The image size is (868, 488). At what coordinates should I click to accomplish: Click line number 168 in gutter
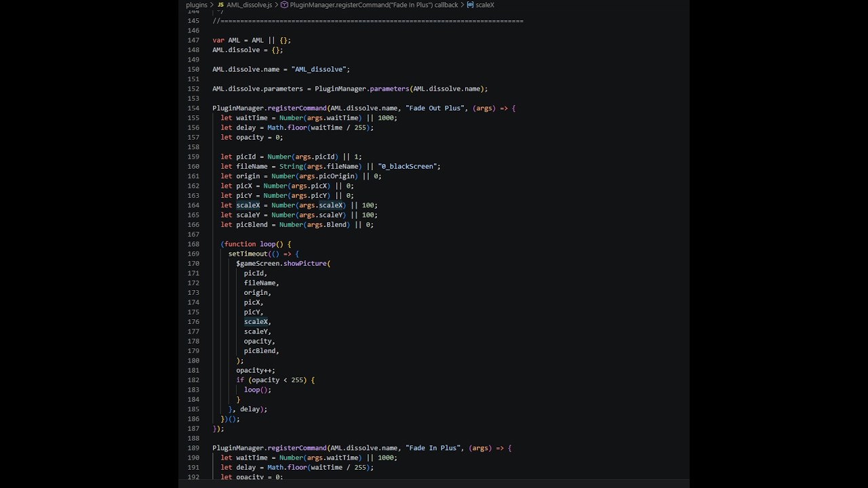pyautogui.click(x=193, y=244)
